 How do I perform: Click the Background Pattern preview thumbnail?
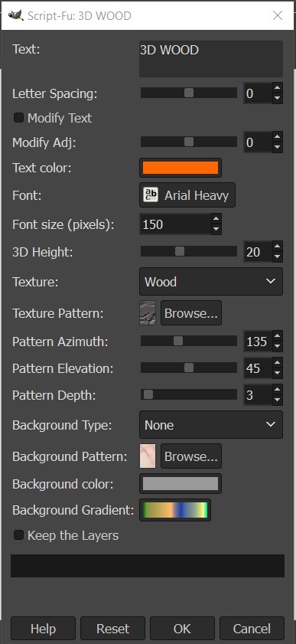point(148,456)
